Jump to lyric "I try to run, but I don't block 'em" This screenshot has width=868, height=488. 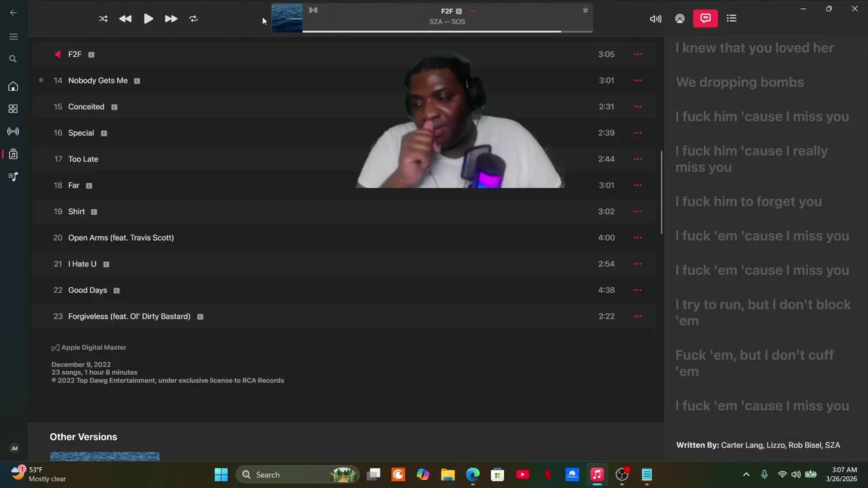[x=763, y=312]
